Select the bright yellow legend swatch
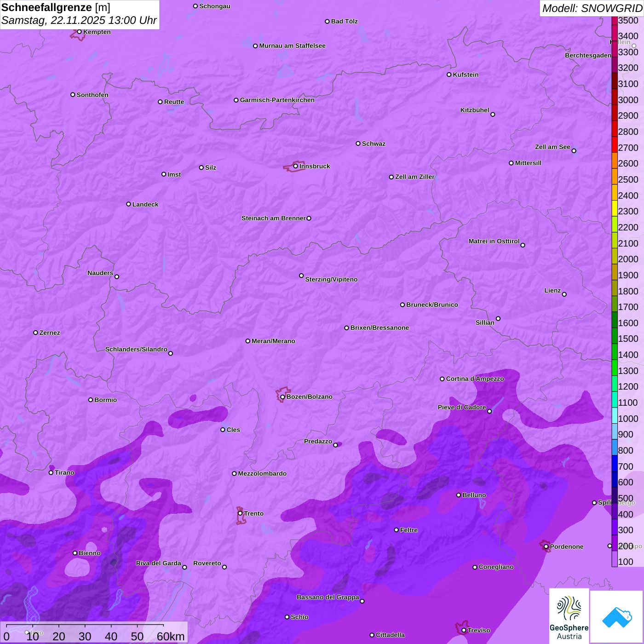This screenshot has height=644, width=644. click(615, 208)
